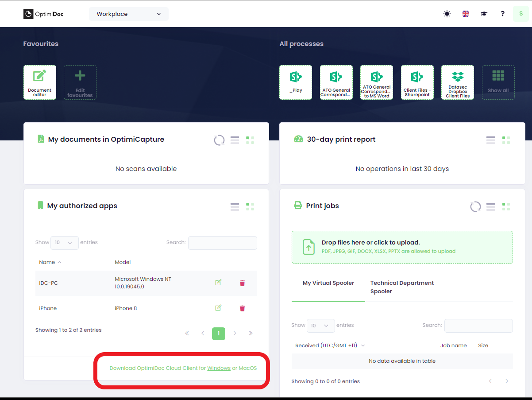Viewport: 532px width, 400px height.
Task: Launch ATO General Correspond... to MS Word
Action: click(x=377, y=82)
